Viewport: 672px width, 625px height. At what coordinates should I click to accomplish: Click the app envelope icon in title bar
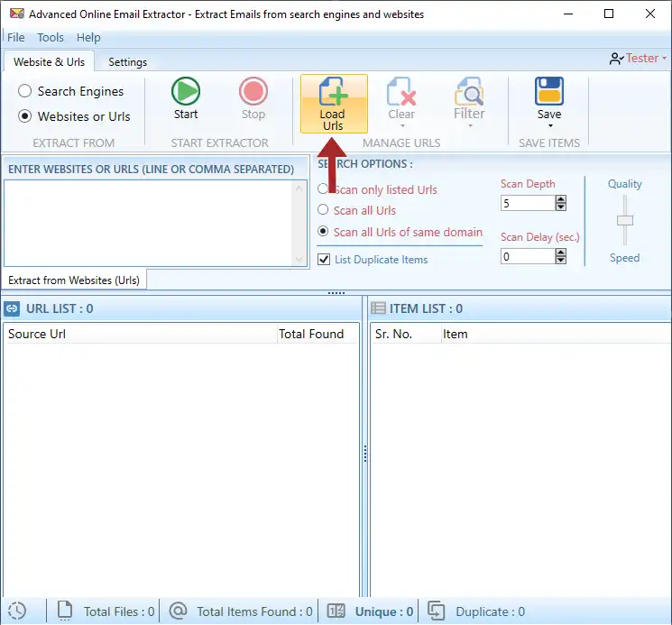click(x=17, y=14)
